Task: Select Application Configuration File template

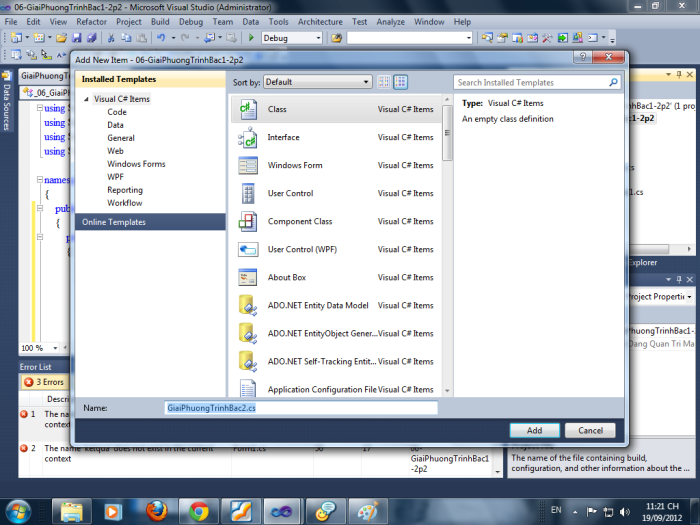Action: (337, 388)
